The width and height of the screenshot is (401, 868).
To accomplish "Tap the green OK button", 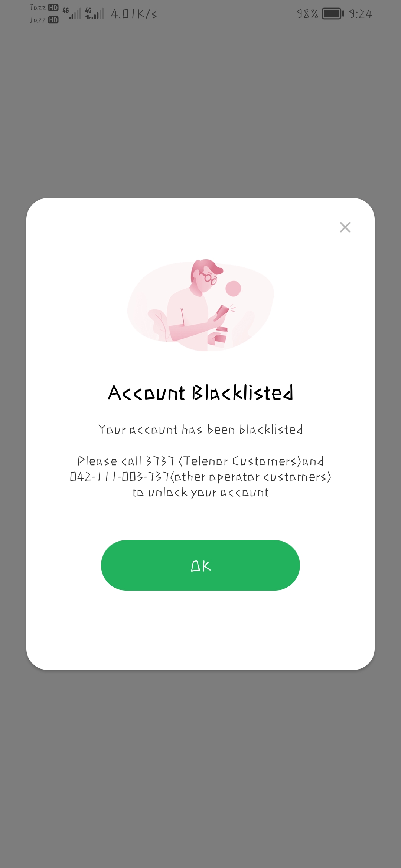I will 200,565.
